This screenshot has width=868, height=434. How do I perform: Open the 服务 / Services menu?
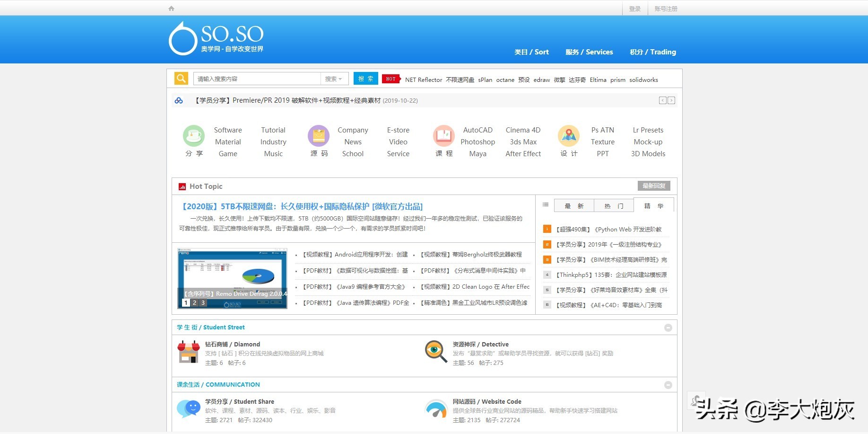589,52
